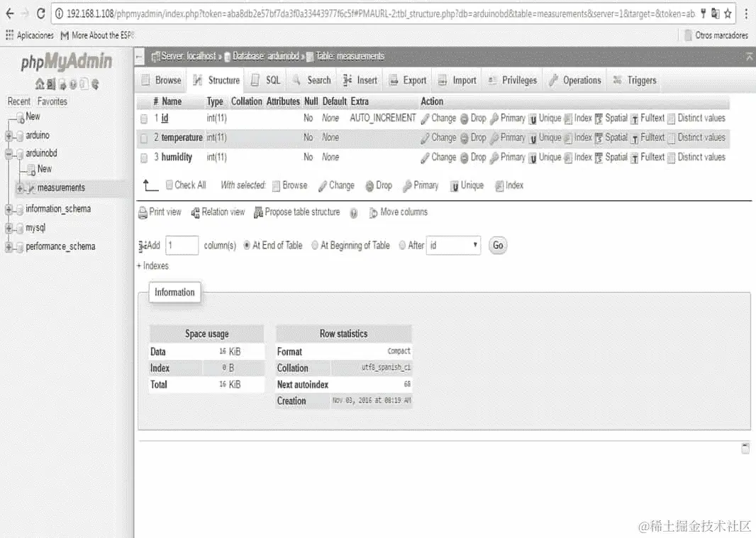Open the Browse tab
756x538 pixels.
[x=162, y=81]
